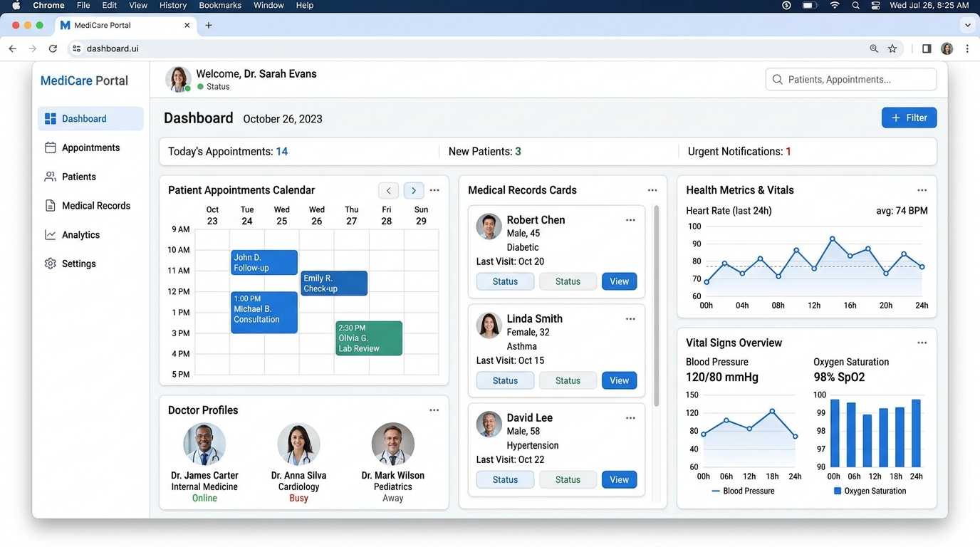Click the Medical Records Cards scrollbar
980x547 pixels.
(x=656, y=306)
